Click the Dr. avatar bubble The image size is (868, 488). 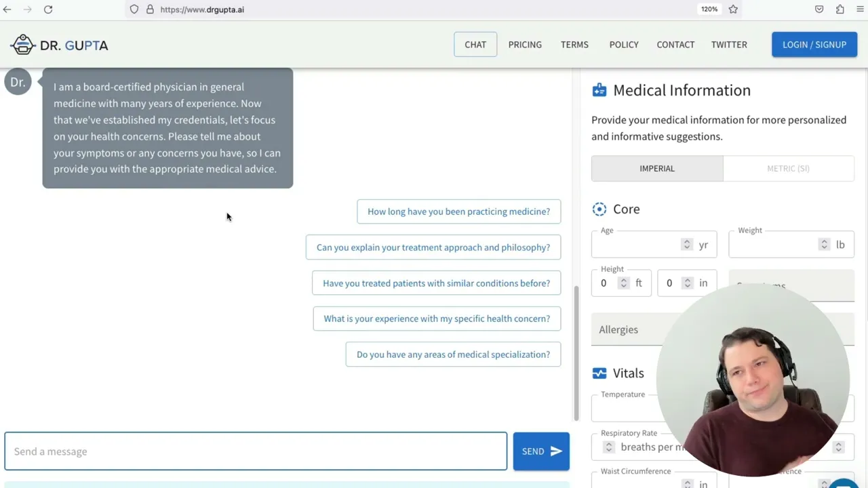pyautogui.click(x=18, y=82)
